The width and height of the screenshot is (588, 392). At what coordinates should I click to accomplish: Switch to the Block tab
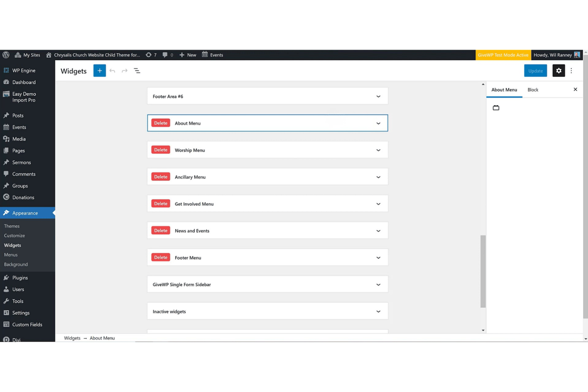[x=533, y=90]
